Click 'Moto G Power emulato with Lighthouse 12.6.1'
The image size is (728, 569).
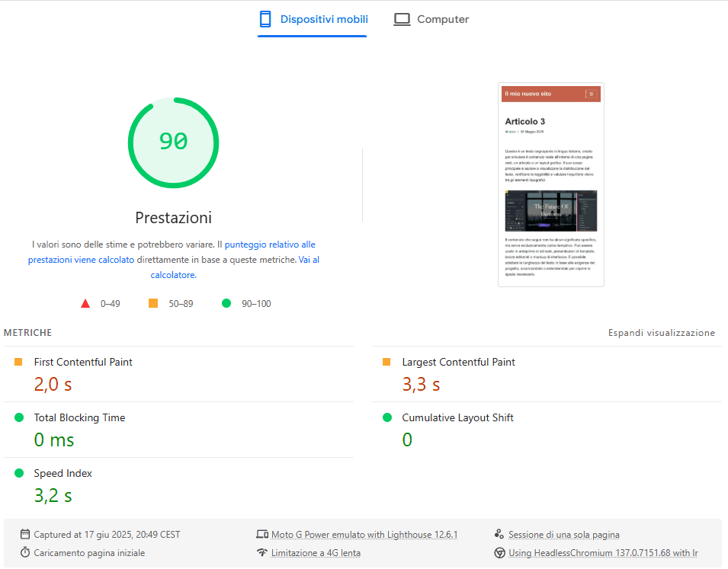click(x=364, y=535)
